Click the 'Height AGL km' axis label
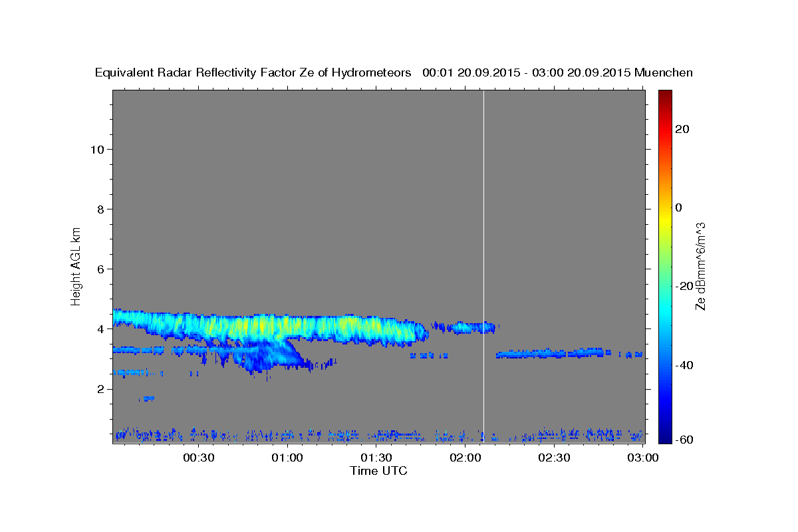 tap(76, 265)
